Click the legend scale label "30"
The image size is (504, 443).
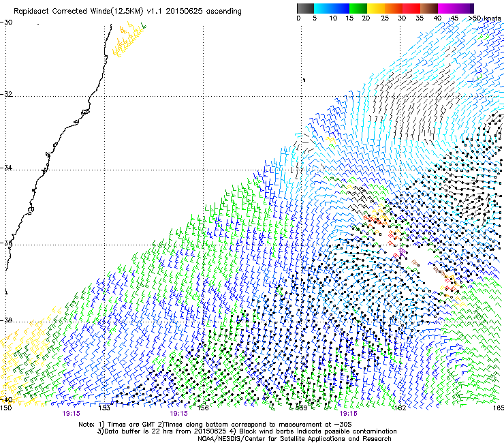coord(402,18)
